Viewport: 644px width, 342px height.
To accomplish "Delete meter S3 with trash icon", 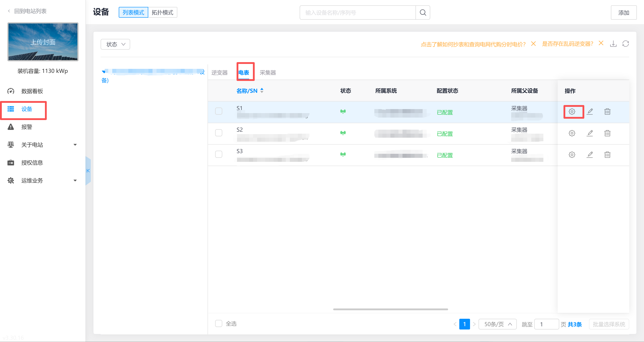I will [x=607, y=155].
